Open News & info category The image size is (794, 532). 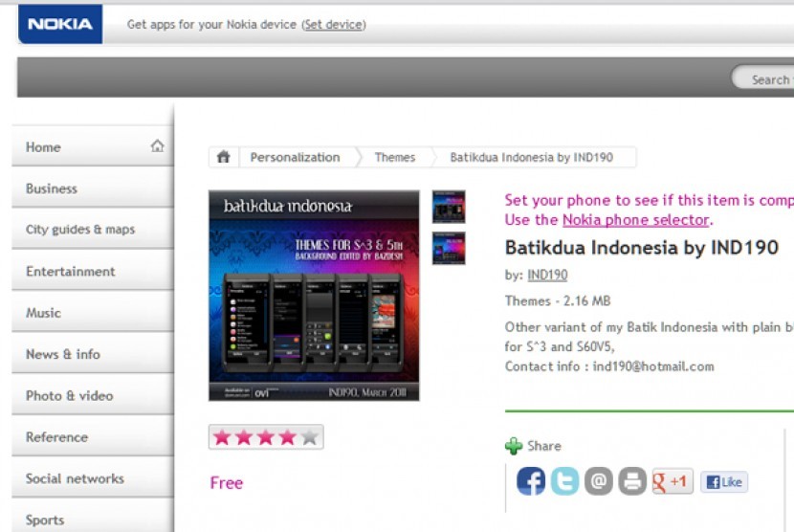(x=93, y=354)
